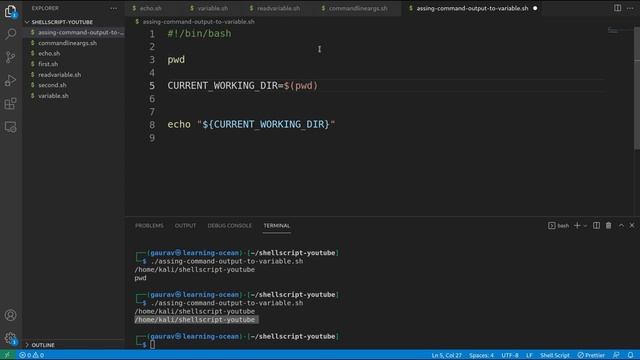
Task: Place cursor on line 3 pwd
Action: click(x=176, y=60)
